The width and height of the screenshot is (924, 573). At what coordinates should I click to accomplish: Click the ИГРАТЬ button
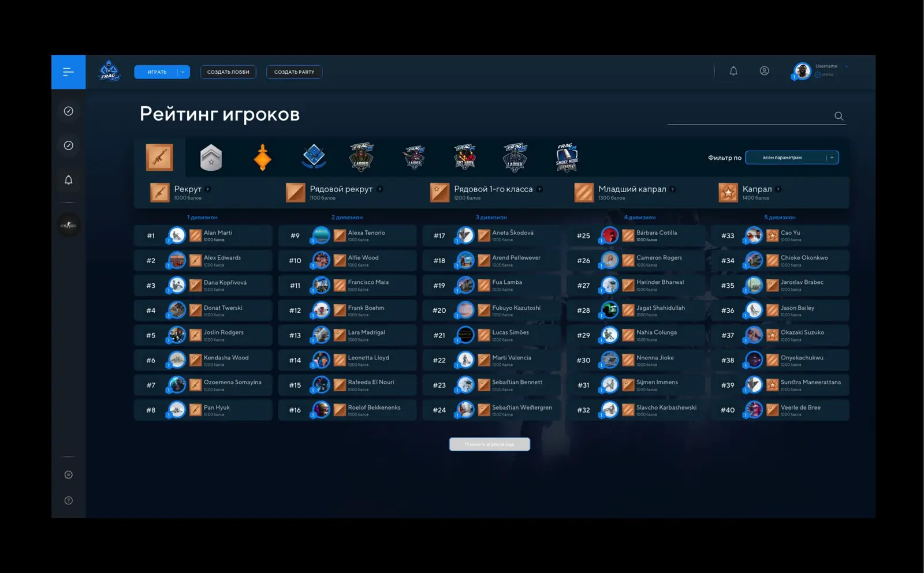pos(157,72)
